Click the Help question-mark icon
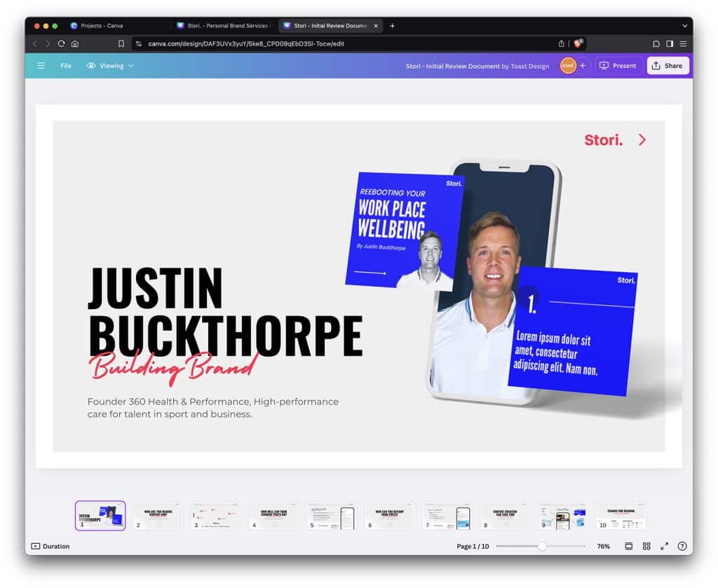The image size is (718, 588). (682, 546)
